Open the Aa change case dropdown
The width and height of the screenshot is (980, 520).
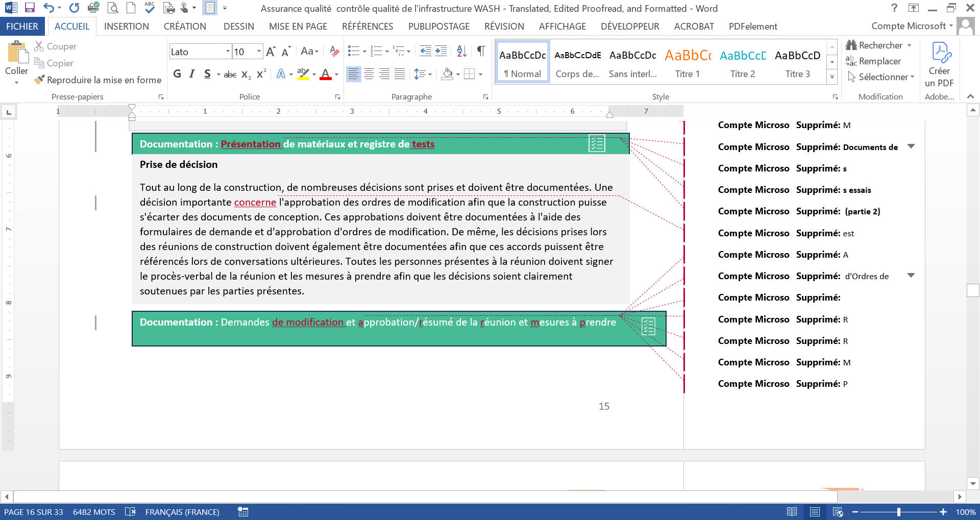tap(309, 51)
